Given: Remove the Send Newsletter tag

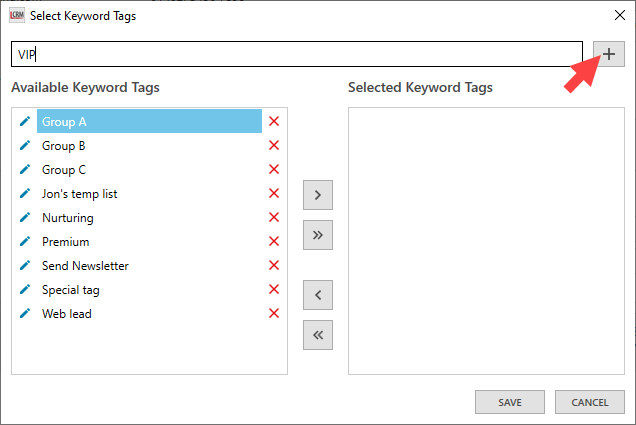Looking at the screenshot, I should 274,266.
